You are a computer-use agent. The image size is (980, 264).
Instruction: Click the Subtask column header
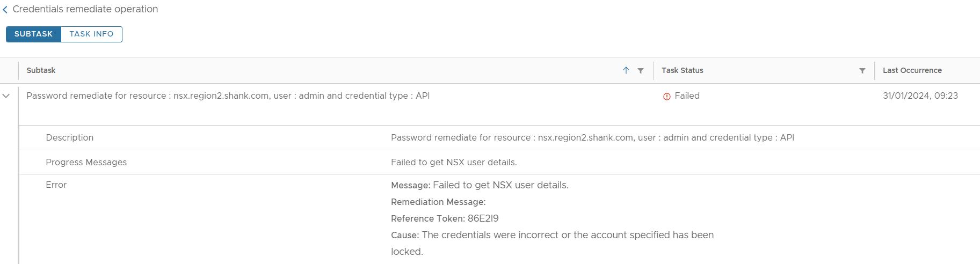pyautogui.click(x=41, y=70)
